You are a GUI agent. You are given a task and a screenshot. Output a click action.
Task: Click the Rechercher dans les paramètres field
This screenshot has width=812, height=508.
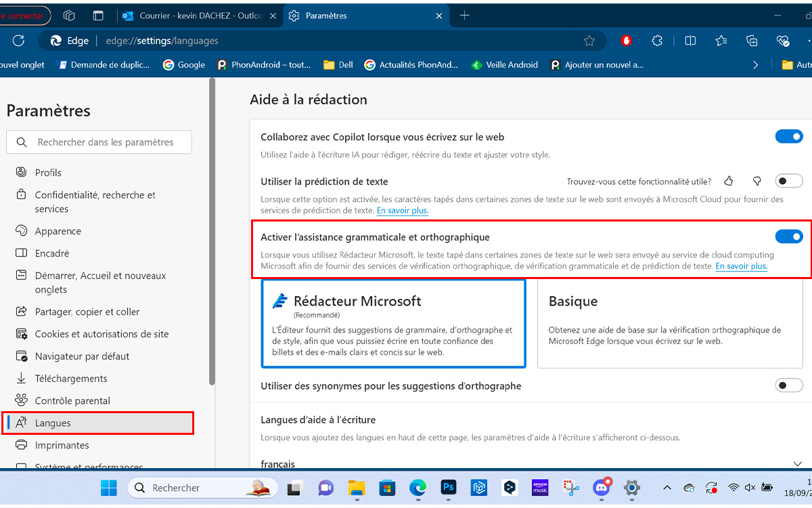99,142
